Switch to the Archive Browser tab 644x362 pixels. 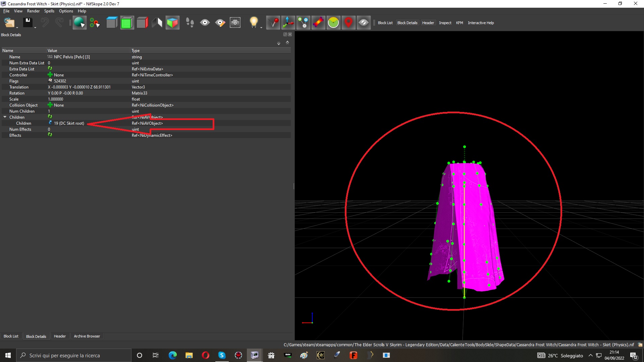coord(87,336)
